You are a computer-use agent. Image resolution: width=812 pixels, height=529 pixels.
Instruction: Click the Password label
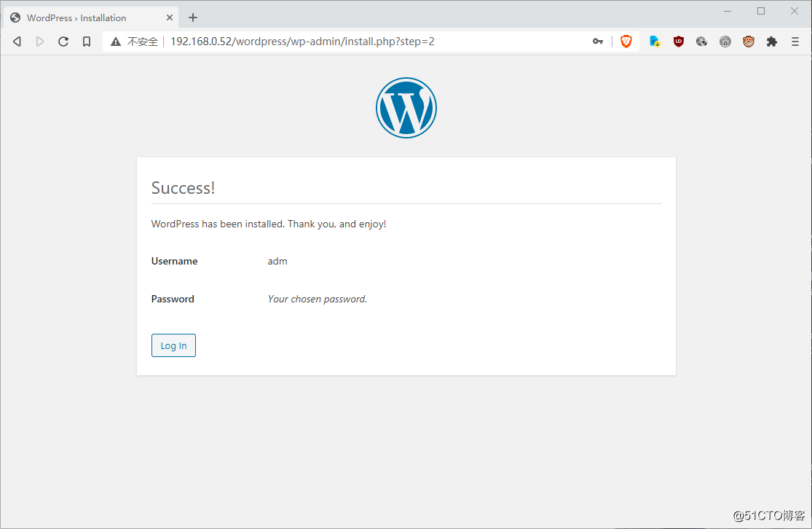[173, 299]
